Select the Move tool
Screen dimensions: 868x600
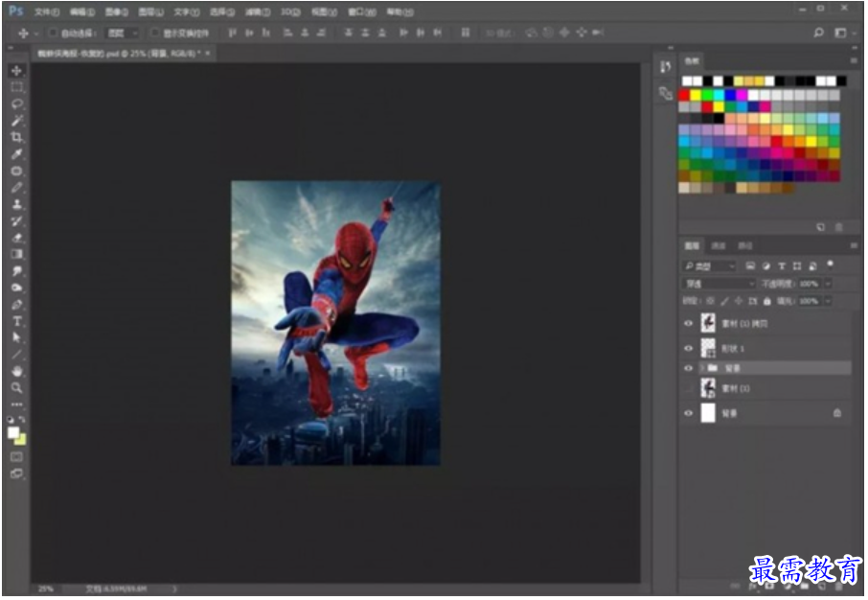pos(16,71)
